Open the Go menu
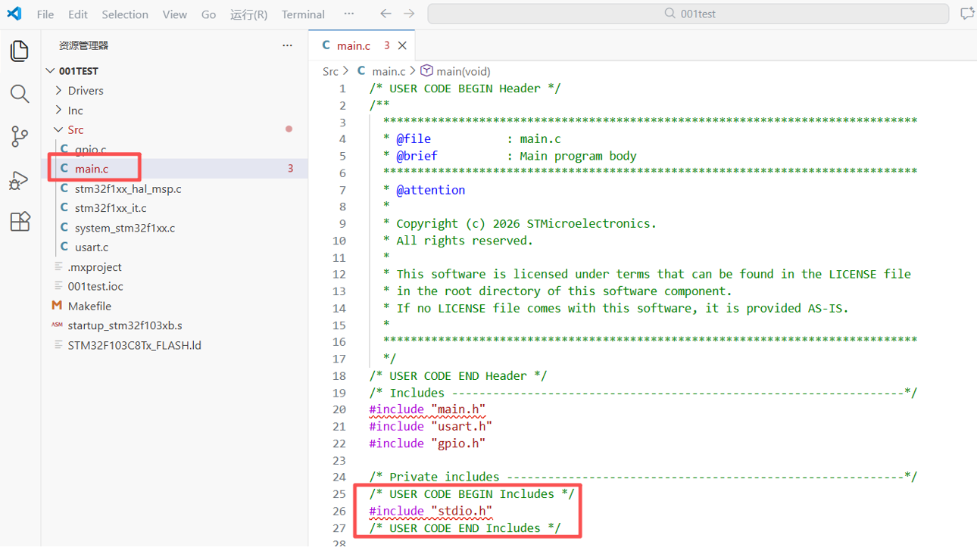Viewport: 977px width, 560px height. [209, 14]
